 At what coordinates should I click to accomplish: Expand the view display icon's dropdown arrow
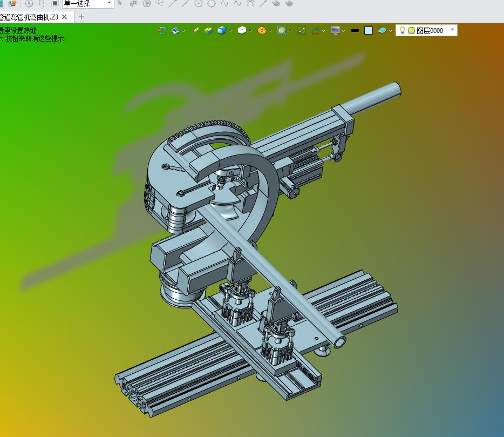point(183,31)
